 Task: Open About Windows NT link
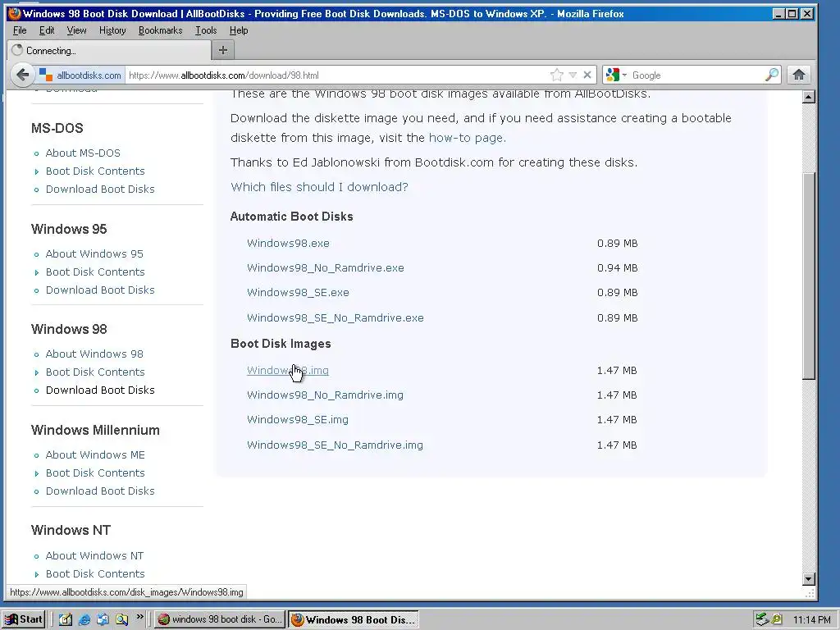[x=94, y=555]
